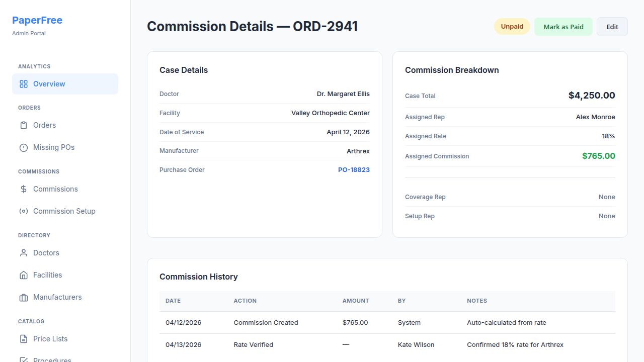The image size is (644, 362).
Task: Click the Manufacturers briefcase icon
Action: coord(24,297)
